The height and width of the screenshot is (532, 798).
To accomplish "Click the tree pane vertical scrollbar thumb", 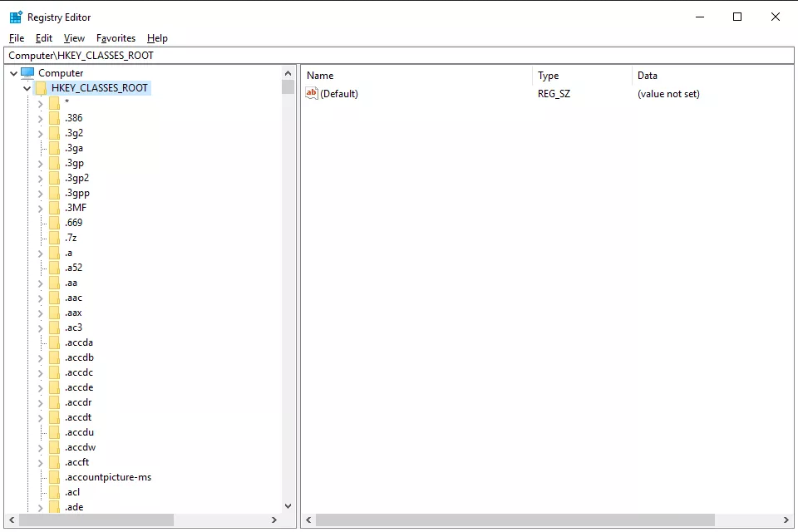I will point(288,87).
